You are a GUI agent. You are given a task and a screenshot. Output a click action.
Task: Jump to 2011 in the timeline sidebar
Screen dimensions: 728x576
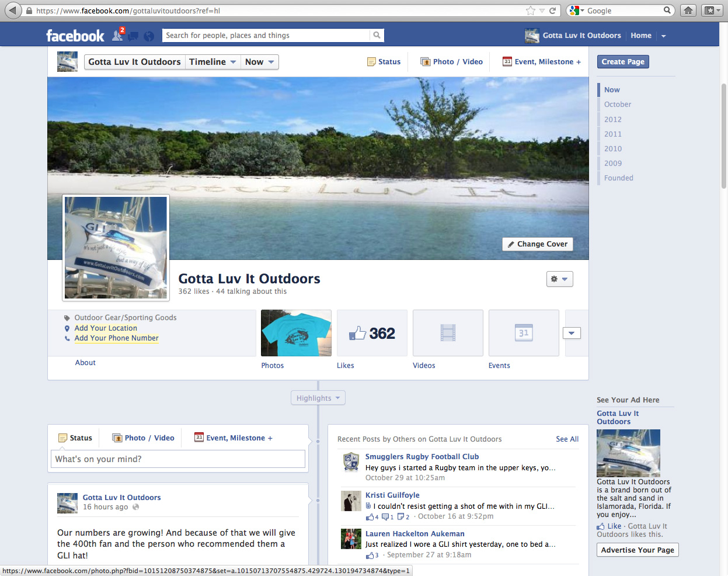tap(612, 134)
